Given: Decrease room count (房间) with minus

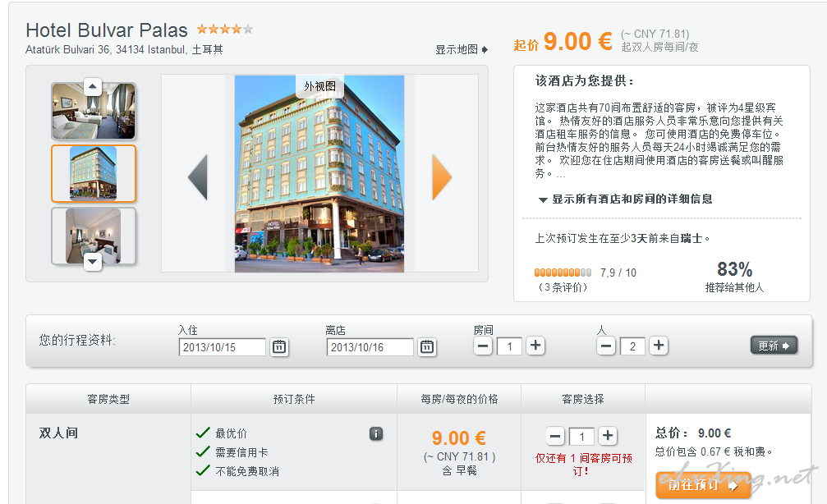Looking at the screenshot, I should [483, 346].
